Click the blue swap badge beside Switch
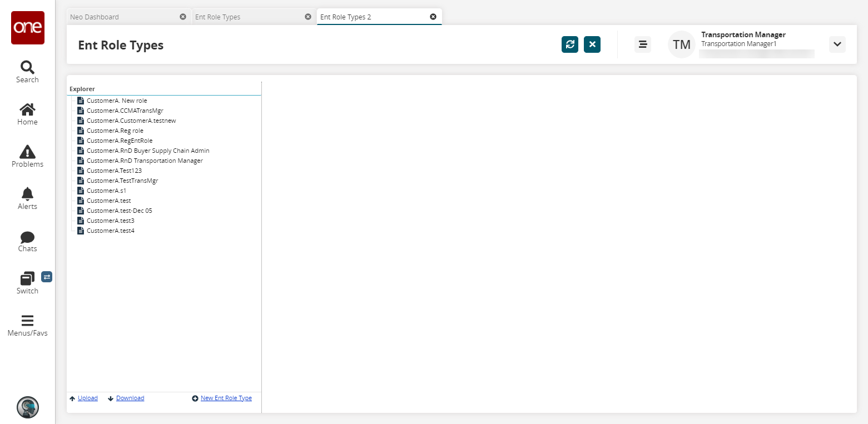Viewport: 868px width, 424px height. tap(47, 276)
